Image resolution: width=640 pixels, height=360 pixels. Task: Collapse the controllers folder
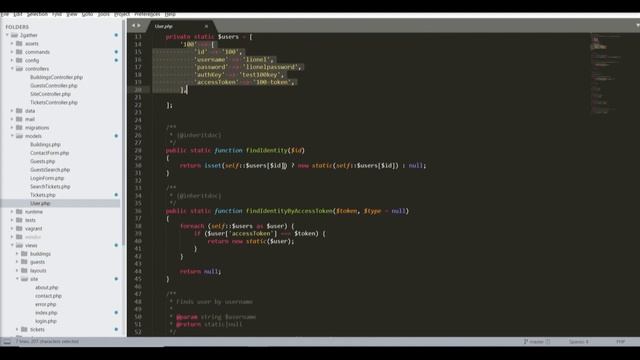tap(12, 69)
